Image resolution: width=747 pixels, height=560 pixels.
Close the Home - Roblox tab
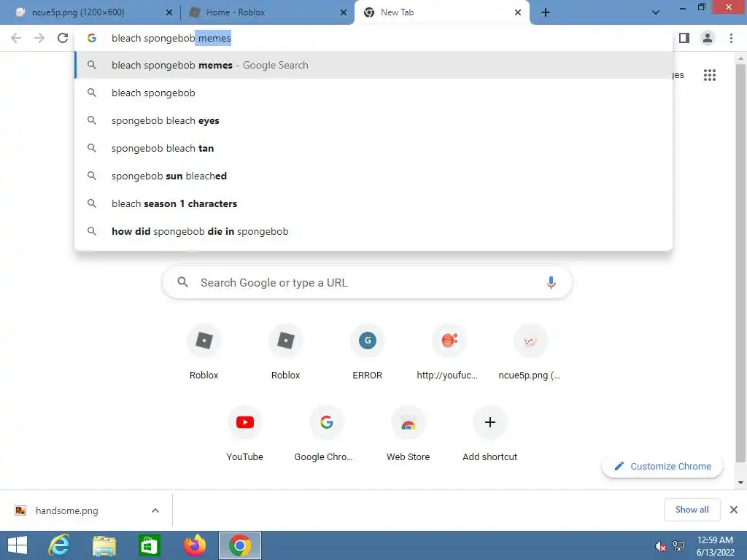tap(344, 12)
